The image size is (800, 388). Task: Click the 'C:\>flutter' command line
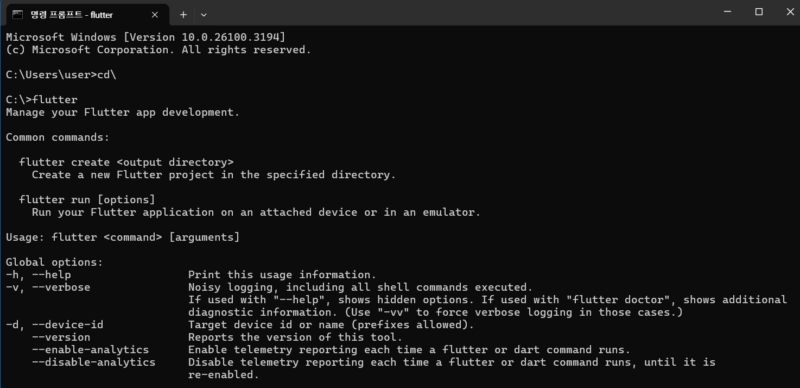[42, 100]
